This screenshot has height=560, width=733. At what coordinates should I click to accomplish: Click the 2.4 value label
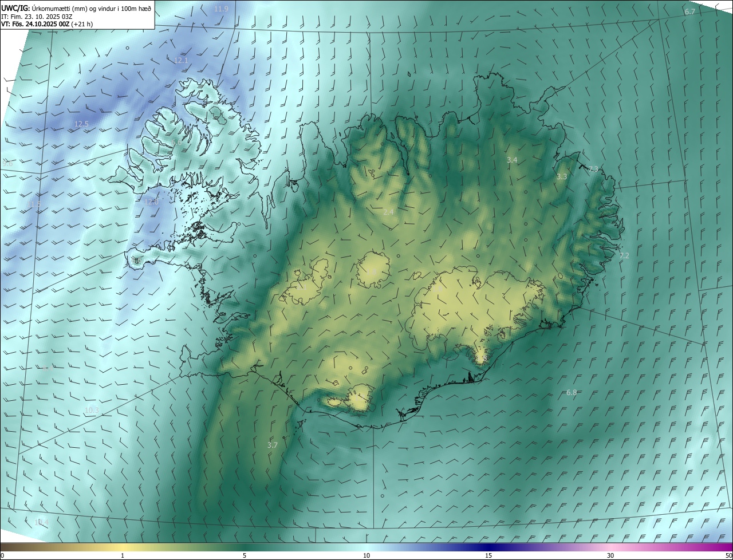click(x=388, y=212)
